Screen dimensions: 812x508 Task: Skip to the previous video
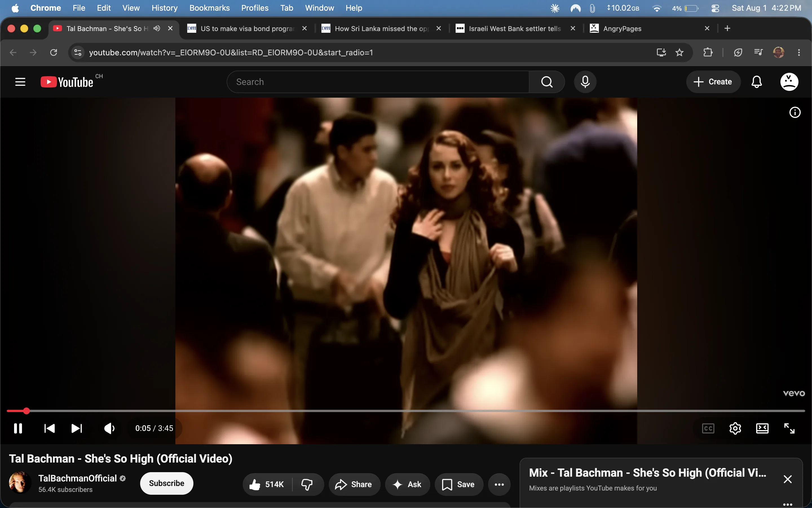tap(50, 428)
